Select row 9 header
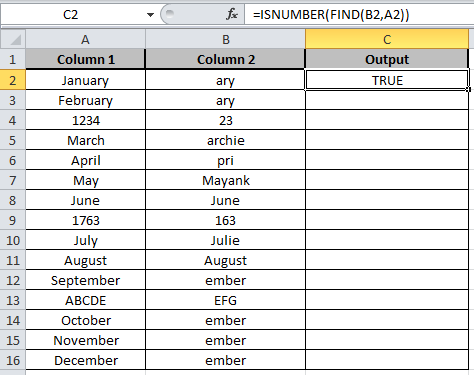The width and height of the screenshot is (474, 375). [x=13, y=220]
